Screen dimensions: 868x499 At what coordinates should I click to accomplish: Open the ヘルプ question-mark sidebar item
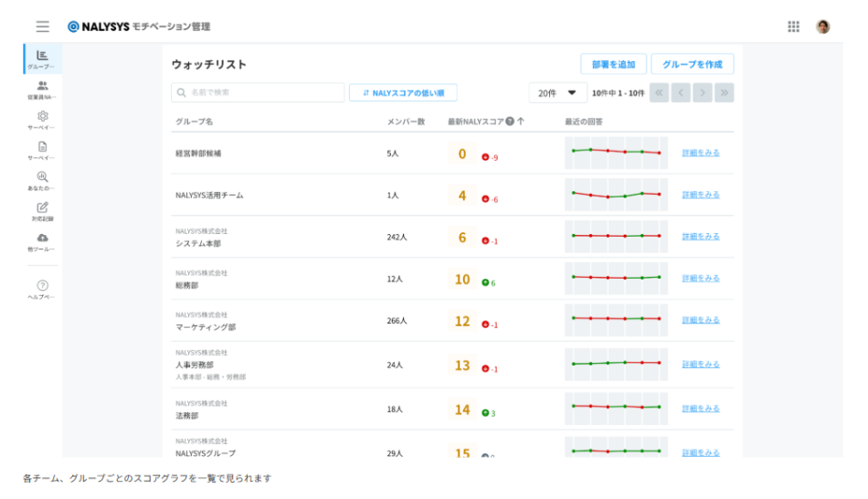point(42,289)
